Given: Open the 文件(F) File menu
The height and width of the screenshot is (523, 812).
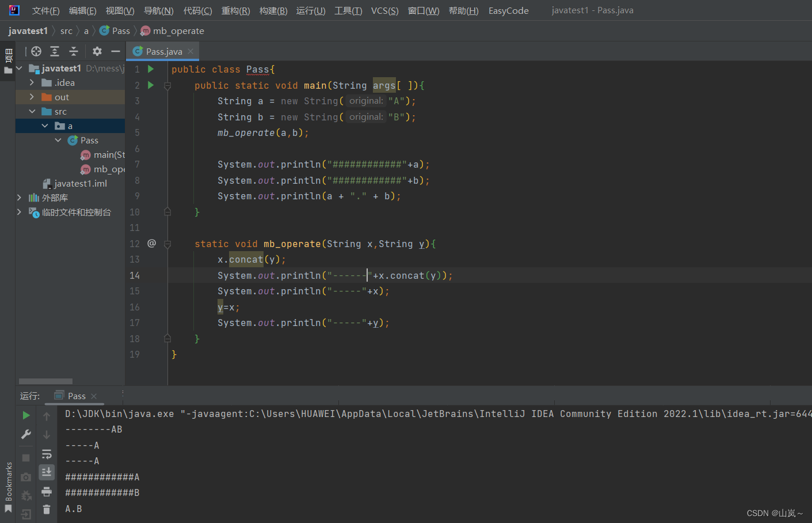Looking at the screenshot, I should 46,11.
